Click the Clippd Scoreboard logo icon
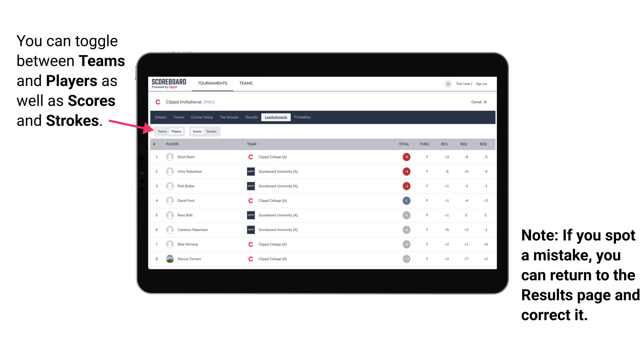Screen dimensions: 644x346 168,84
